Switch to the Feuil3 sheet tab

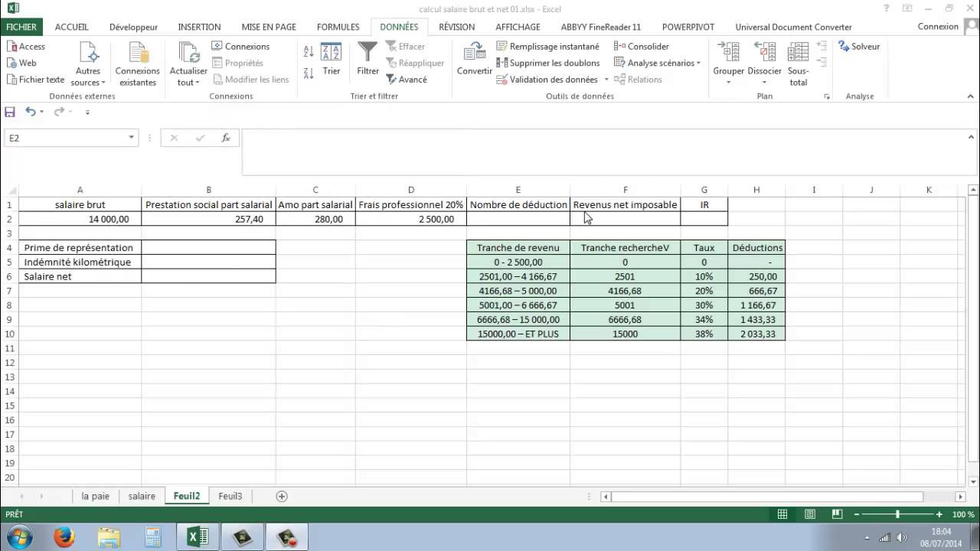click(230, 496)
